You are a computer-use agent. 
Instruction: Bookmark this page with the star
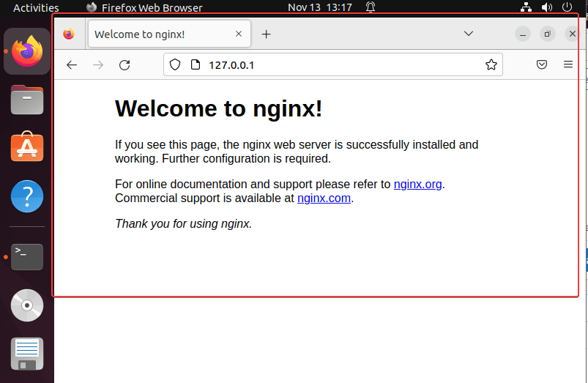click(x=491, y=65)
